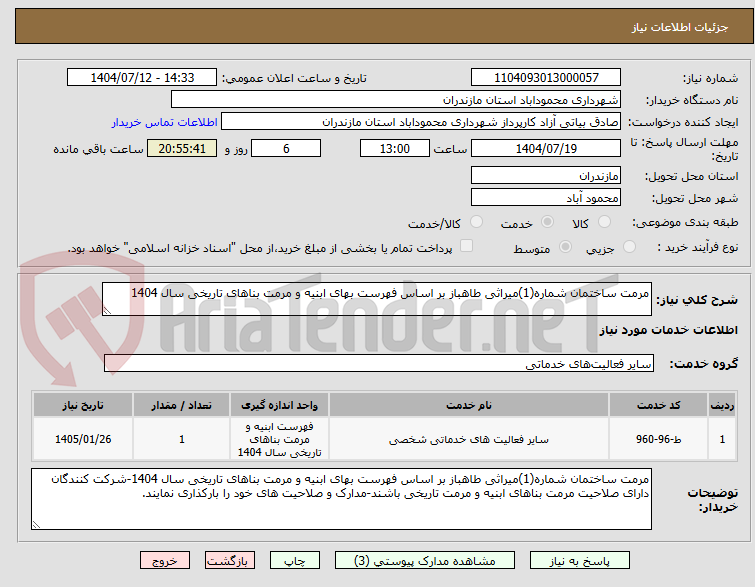Click the تاریخ نیاز column header
This screenshot has width=755, height=587.
coord(83,405)
